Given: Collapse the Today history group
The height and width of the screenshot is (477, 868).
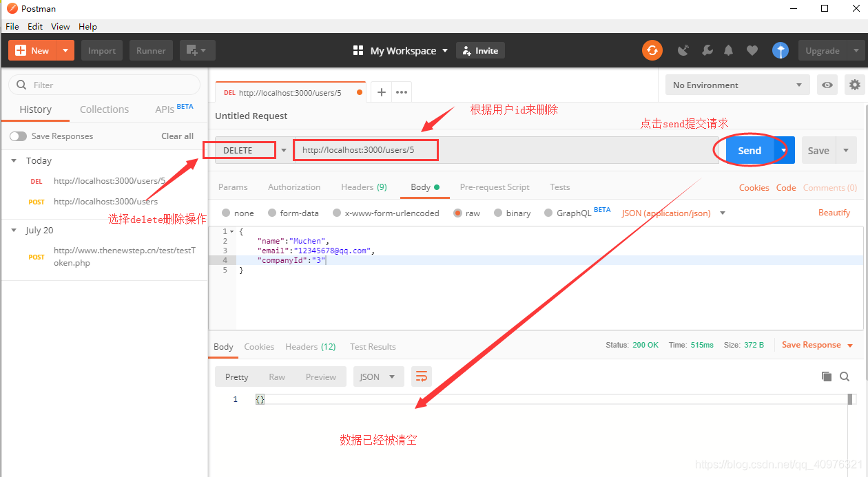Looking at the screenshot, I should [x=14, y=160].
